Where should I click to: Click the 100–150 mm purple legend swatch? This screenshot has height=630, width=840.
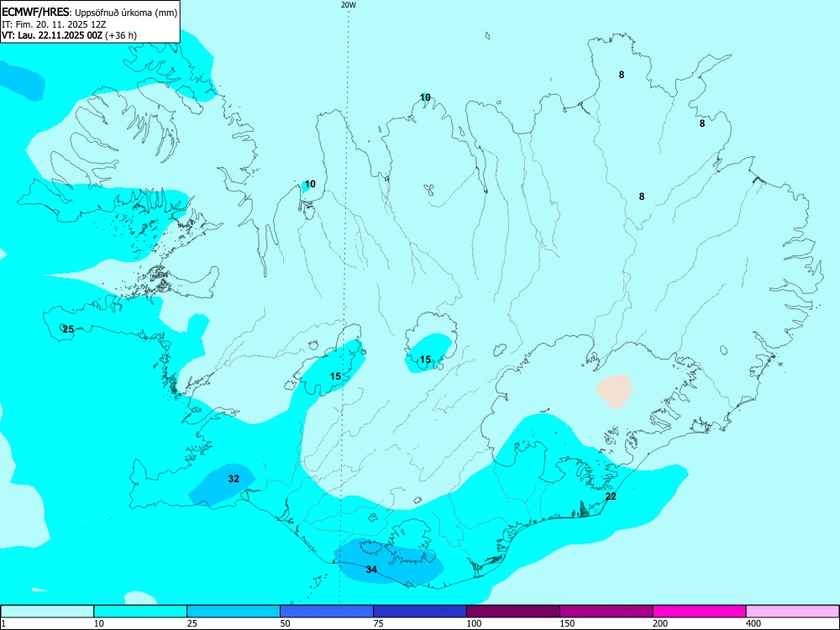pos(513,612)
